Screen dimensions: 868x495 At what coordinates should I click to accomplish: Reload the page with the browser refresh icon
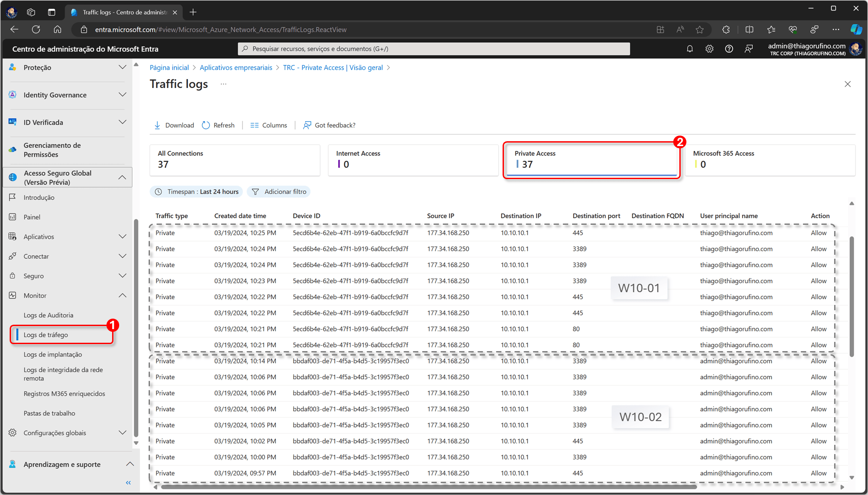pos(36,29)
